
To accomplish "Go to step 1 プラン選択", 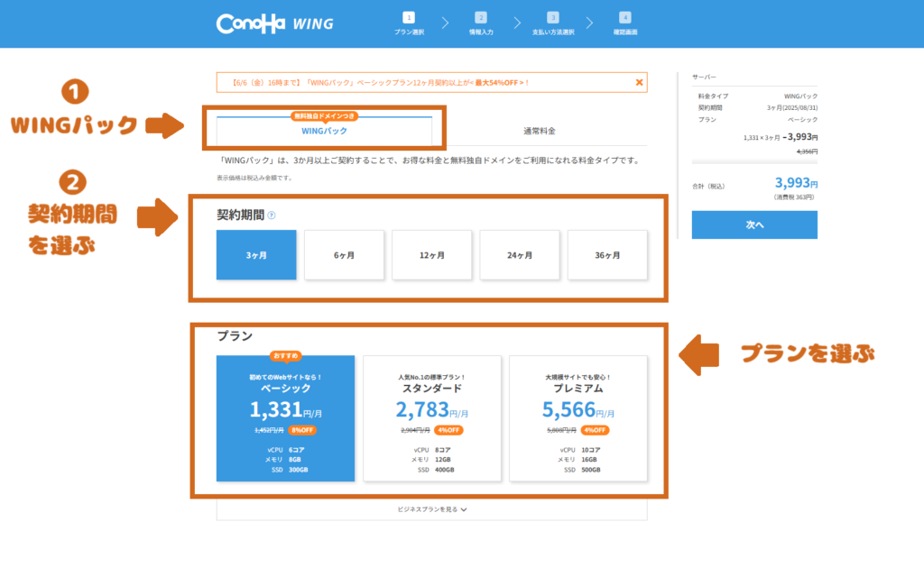I will tap(409, 23).
